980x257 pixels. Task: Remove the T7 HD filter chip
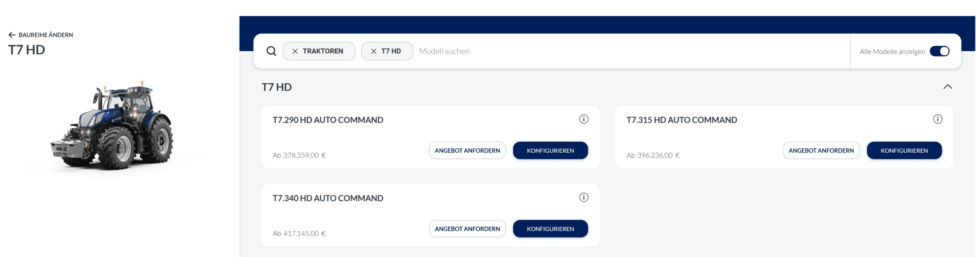(373, 51)
